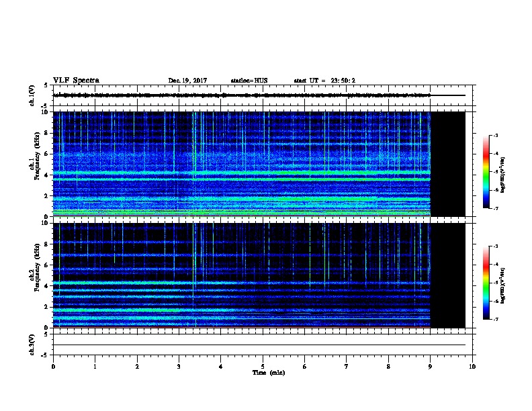Click the "8" kHz tick on ch.2 frequency axis
Viewport: 532px width, 411px height.
46,244
